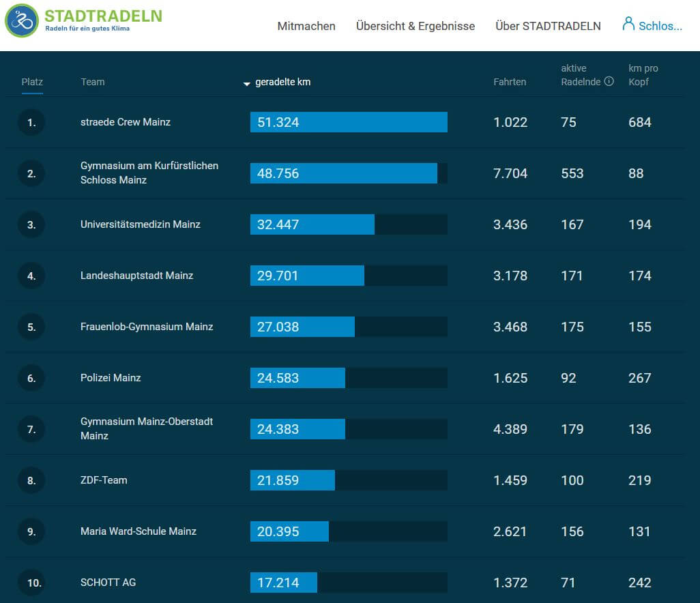This screenshot has width=700, height=603.
Task: Click active riders value 167
Action: (572, 224)
